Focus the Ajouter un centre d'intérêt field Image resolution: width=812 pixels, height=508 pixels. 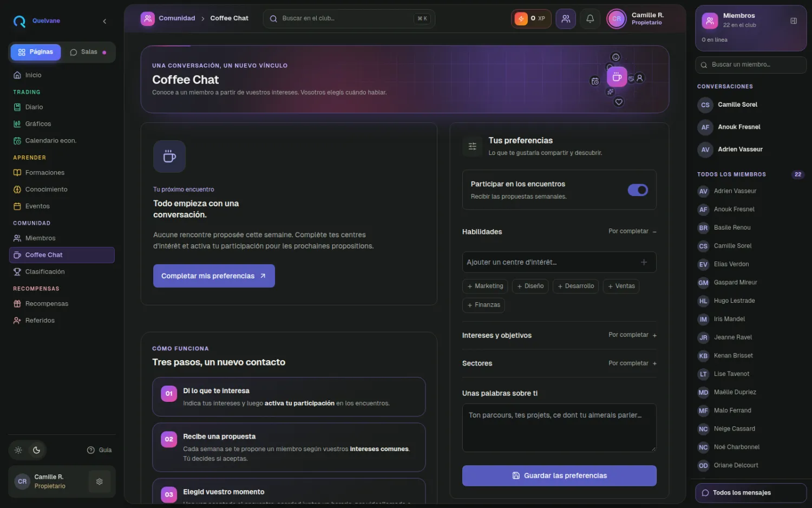(x=559, y=262)
